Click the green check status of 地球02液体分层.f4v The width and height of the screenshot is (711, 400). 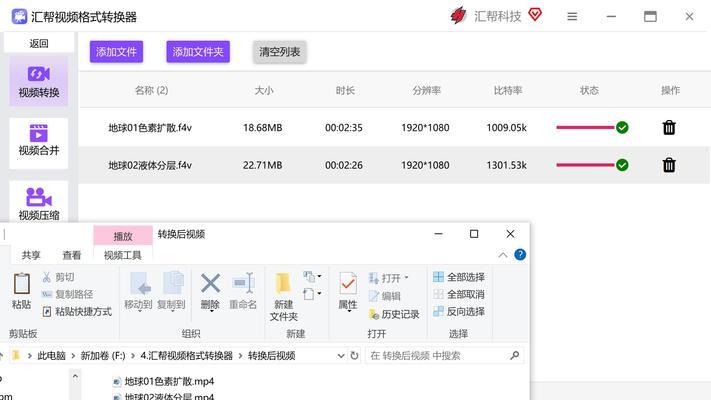[x=622, y=165]
